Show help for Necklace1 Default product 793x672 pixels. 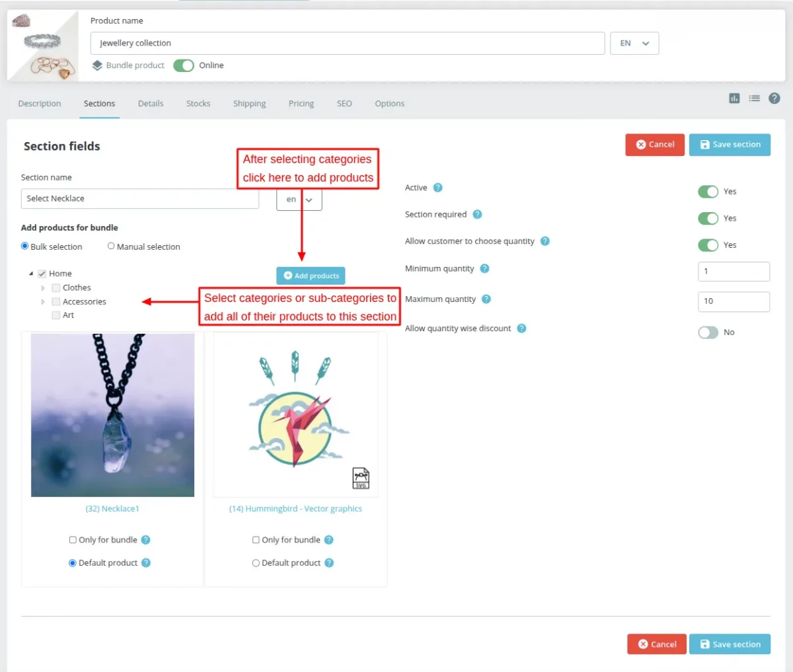146,563
